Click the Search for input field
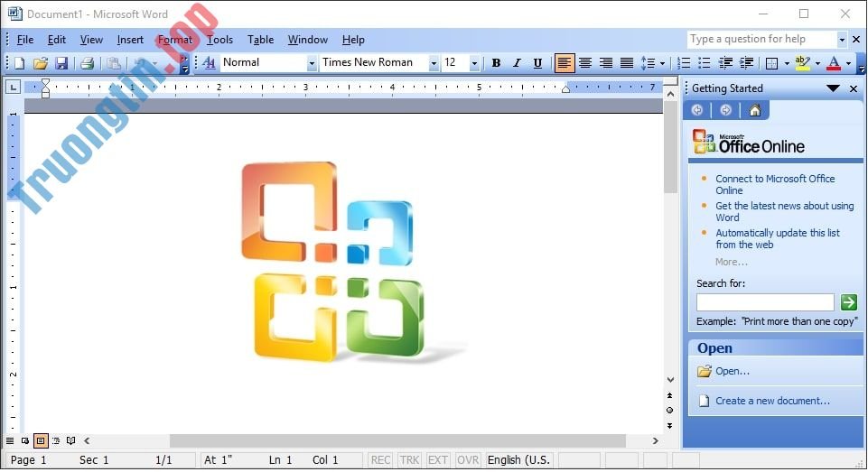 (x=765, y=302)
